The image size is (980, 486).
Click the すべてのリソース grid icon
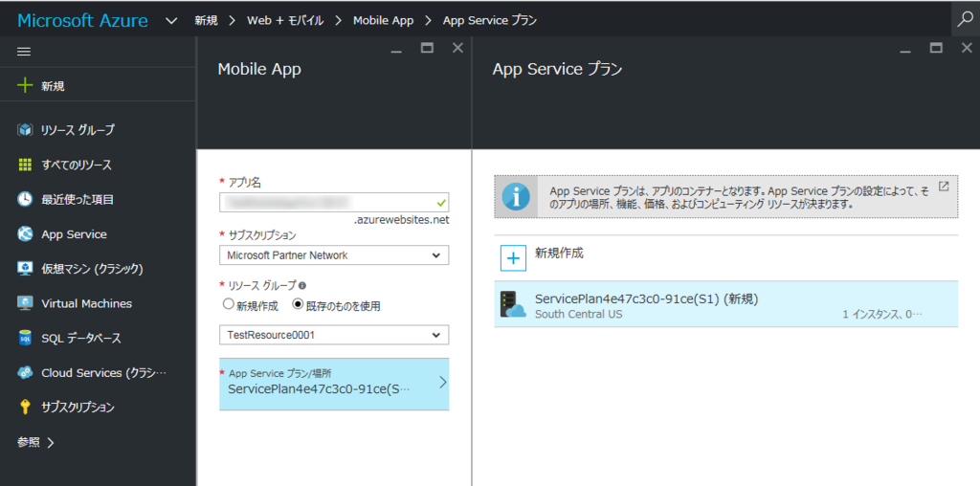(x=24, y=165)
